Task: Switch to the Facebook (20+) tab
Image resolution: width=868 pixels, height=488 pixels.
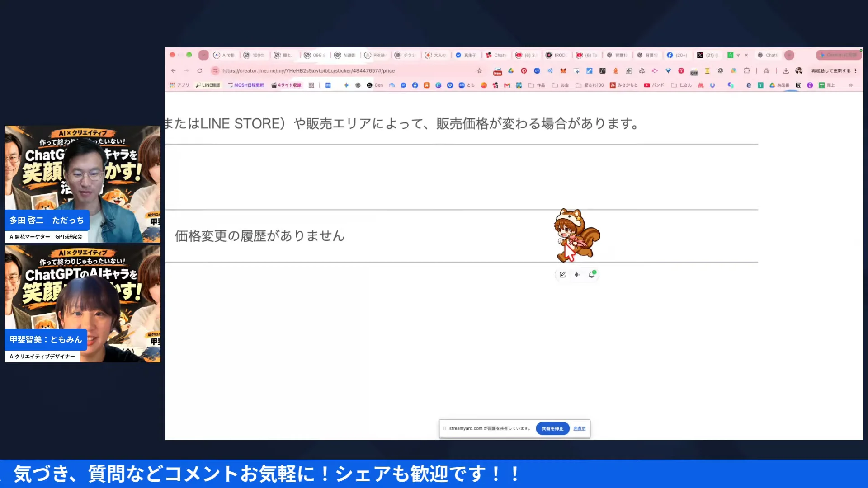Action: click(677, 55)
